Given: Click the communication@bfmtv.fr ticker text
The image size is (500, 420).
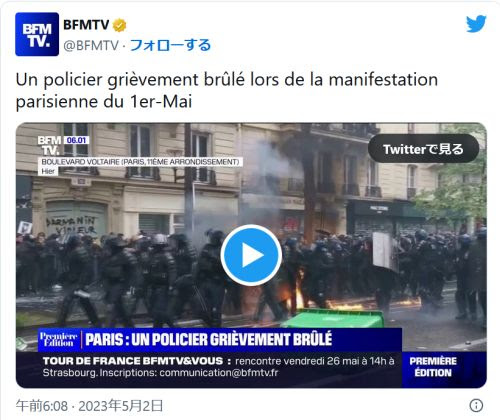Looking at the screenshot, I should pyautogui.click(x=218, y=373).
